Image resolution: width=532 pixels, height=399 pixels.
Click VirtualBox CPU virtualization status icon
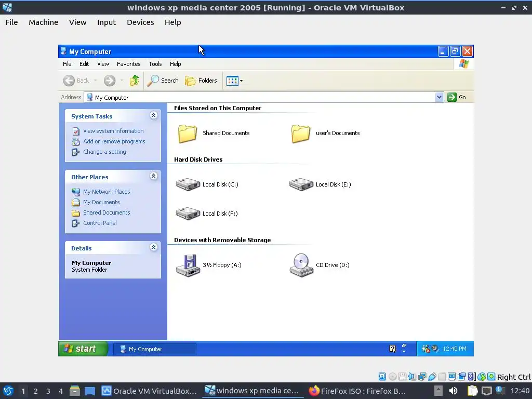click(472, 377)
